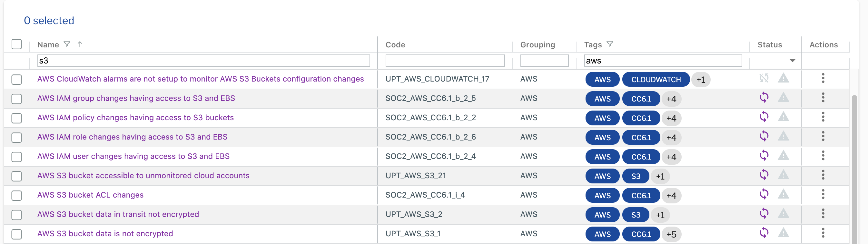Click CC6.1 tag on S3 bucket ACL changes row
The height and width of the screenshot is (244, 868).
click(x=641, y=195)
